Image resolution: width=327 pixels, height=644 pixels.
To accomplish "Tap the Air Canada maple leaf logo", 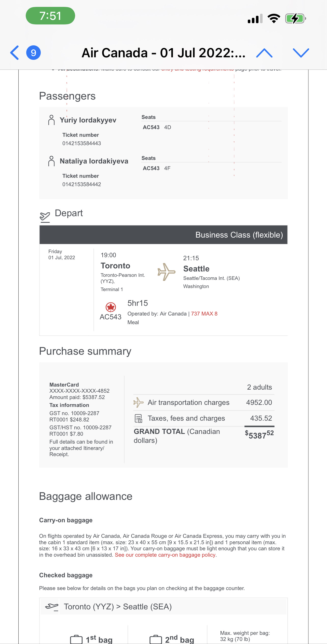I will [x=111, y=307].
